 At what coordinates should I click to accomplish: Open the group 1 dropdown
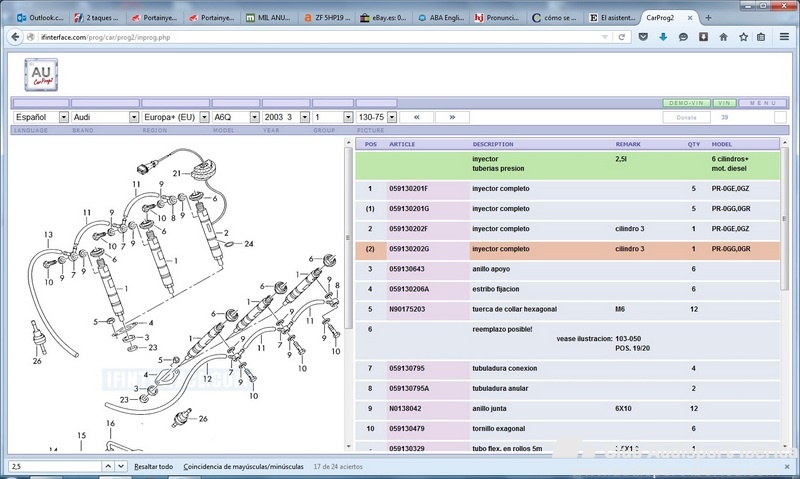point(333,117)
